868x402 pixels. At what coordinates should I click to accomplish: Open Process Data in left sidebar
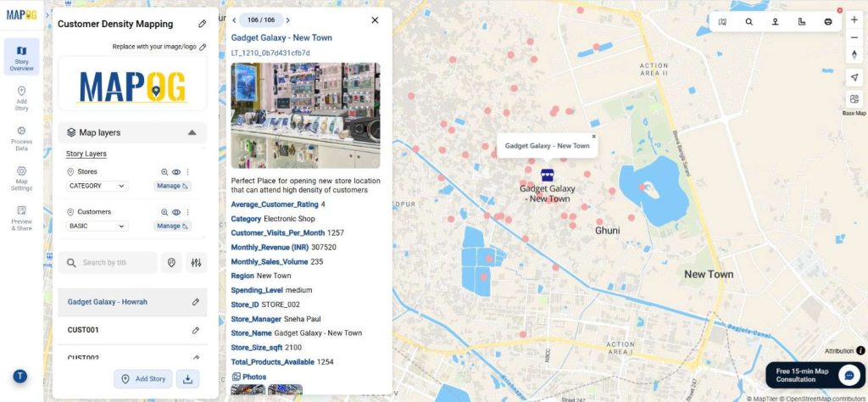(x=21, y=139)
